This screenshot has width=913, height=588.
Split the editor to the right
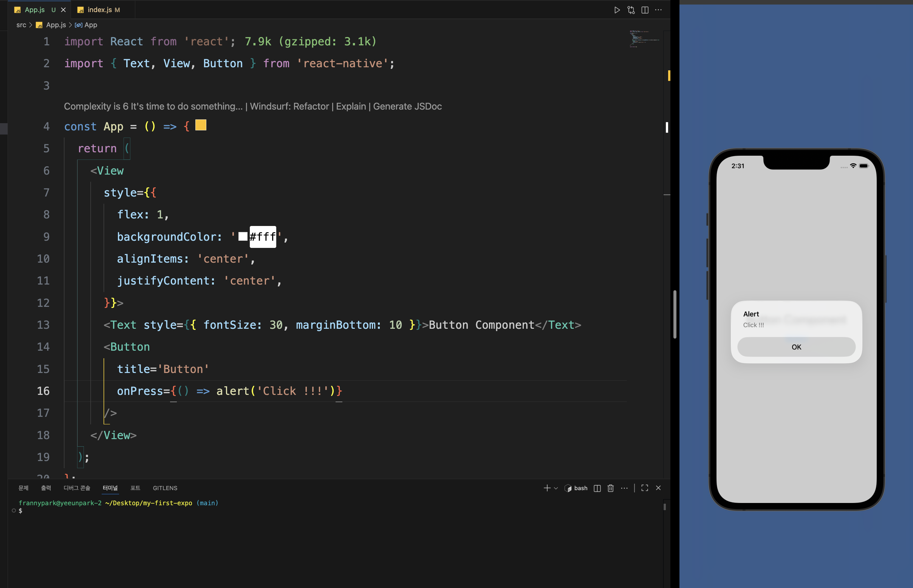(645, 10)
